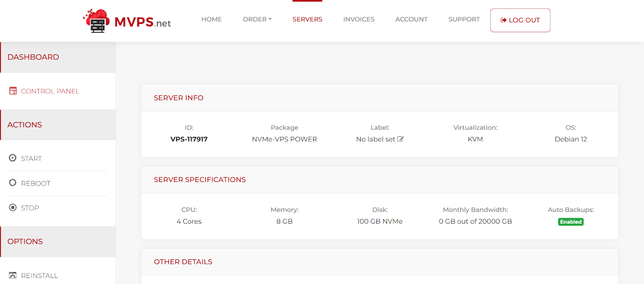Viewport: 644px width, 284px height.
Task: Click the 'Package' column label
Action: tap(285, 128)
